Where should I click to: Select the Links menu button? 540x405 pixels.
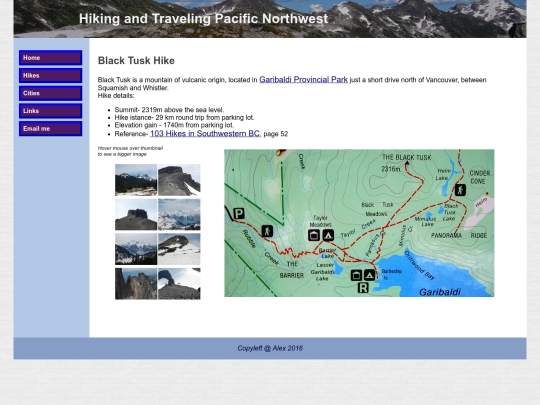pos(51,111)
